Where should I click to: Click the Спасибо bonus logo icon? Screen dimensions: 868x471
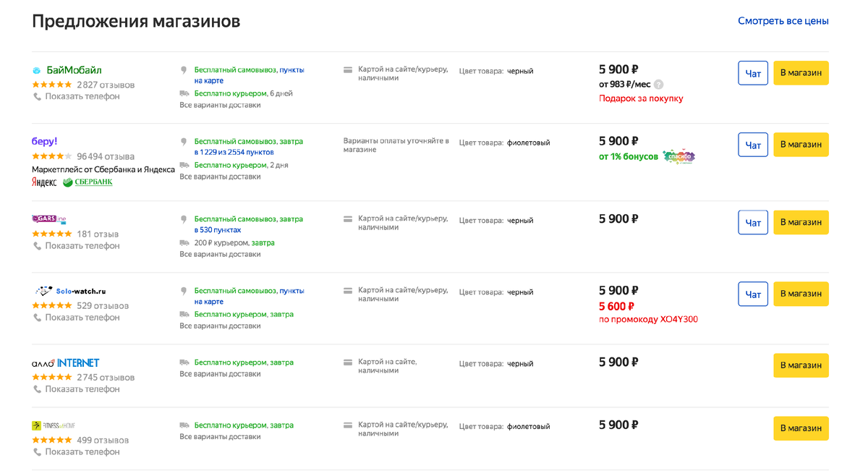[x=678, y=156]
